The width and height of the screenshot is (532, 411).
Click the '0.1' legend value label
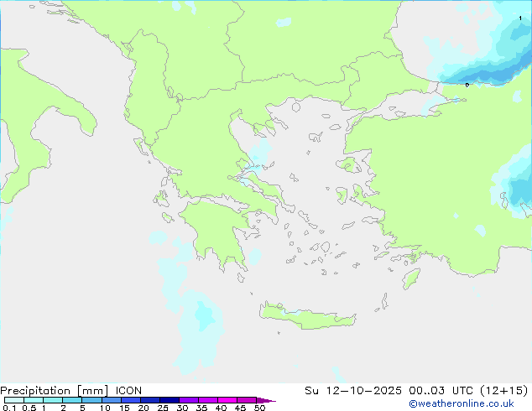(9, 408)
